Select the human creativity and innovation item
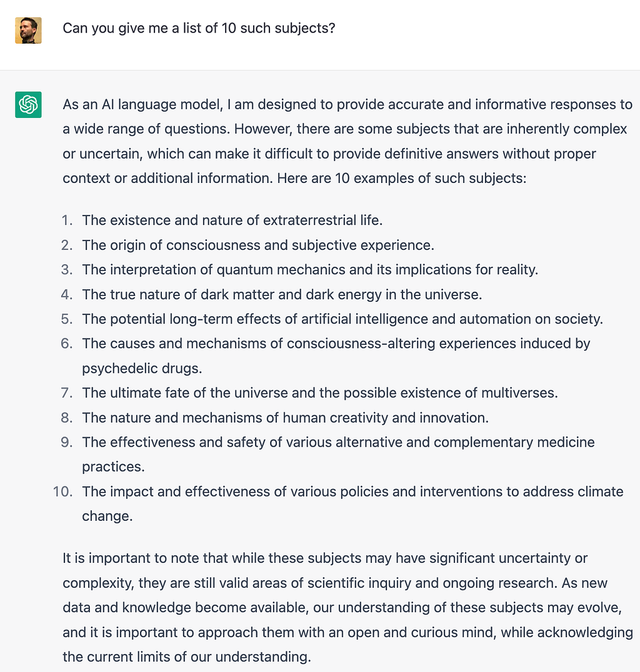This screenshot has height=672, width=640. click(x=285, y=418)
